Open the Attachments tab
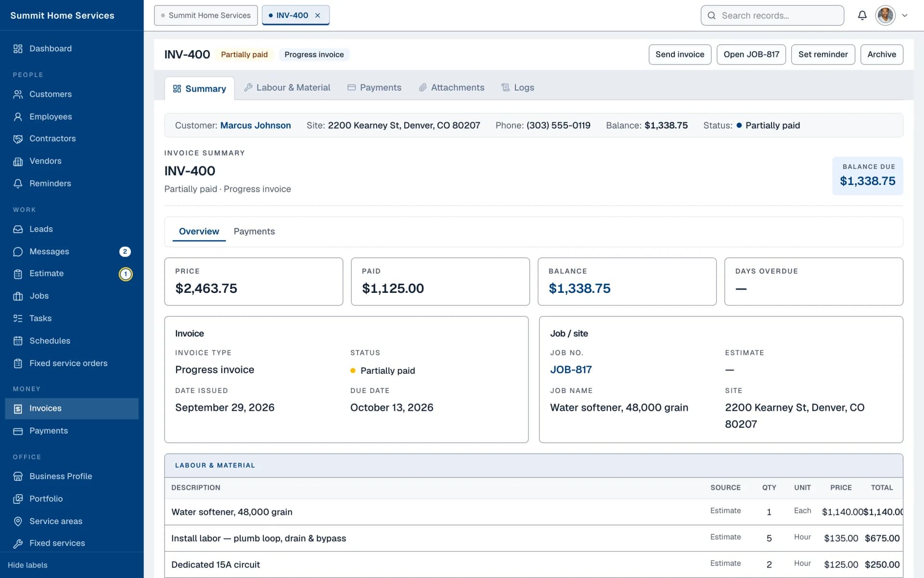This screenshot has width=924, height=578. [x=451, y=88]
